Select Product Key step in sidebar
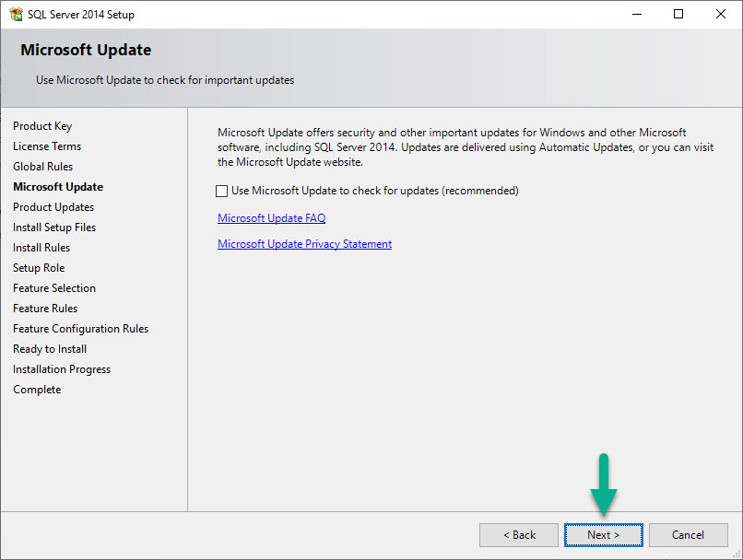This screenshot has width=743, height=560. click(42, 126)
